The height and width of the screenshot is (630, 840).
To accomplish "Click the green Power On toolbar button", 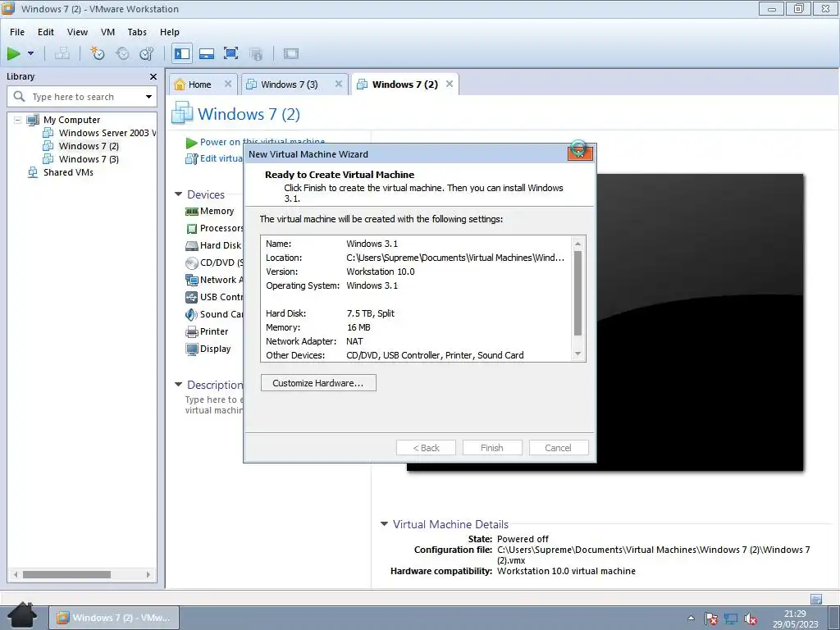I will [14, 53].
